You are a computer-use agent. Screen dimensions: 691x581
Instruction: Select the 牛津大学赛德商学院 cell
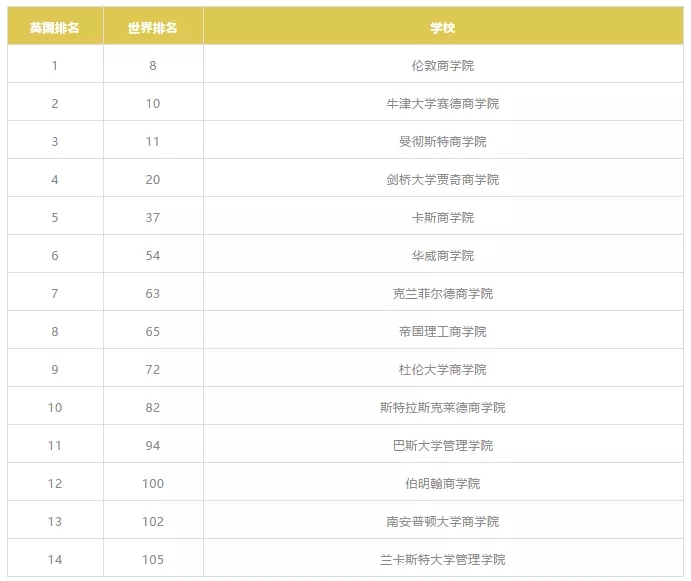click(x=443, y=104)
